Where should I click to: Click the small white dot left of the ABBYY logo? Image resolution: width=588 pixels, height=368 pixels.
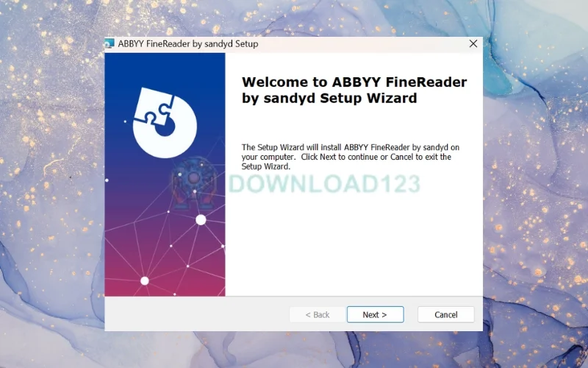click(x=125, y=121)
